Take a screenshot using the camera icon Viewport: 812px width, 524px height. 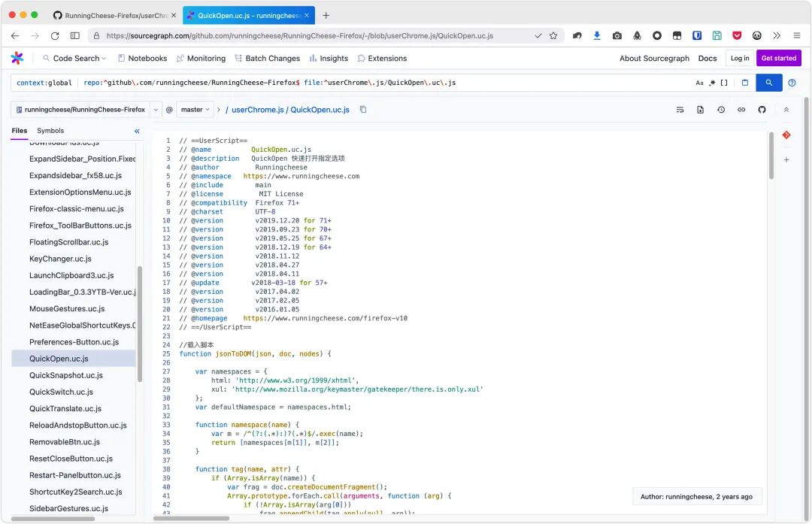pos(617,36)
